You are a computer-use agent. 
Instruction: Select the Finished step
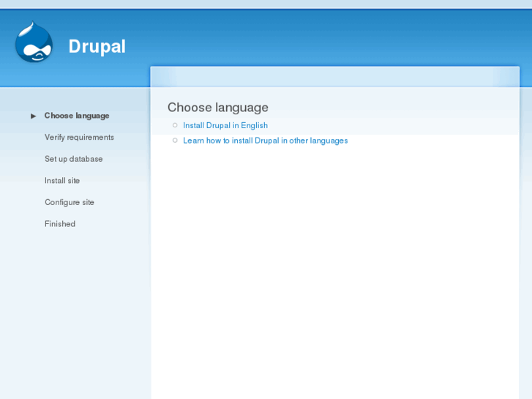pyautogui.click(x=60, y=224)
